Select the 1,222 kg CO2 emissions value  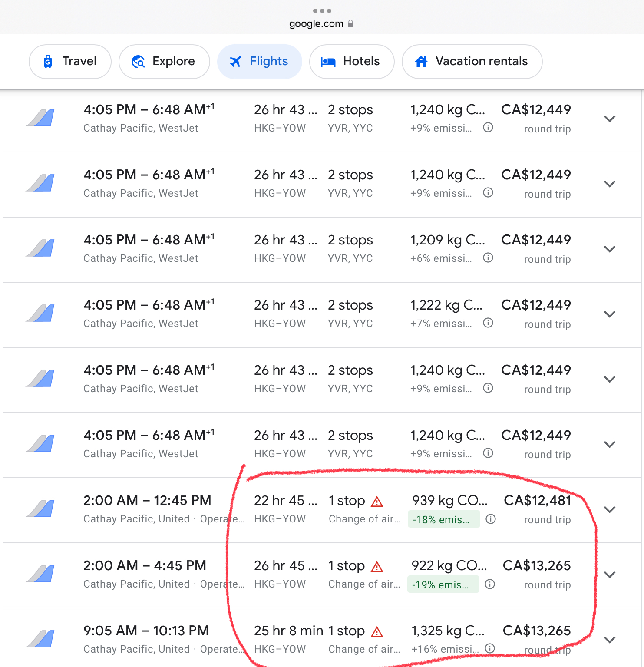(446, 305)
